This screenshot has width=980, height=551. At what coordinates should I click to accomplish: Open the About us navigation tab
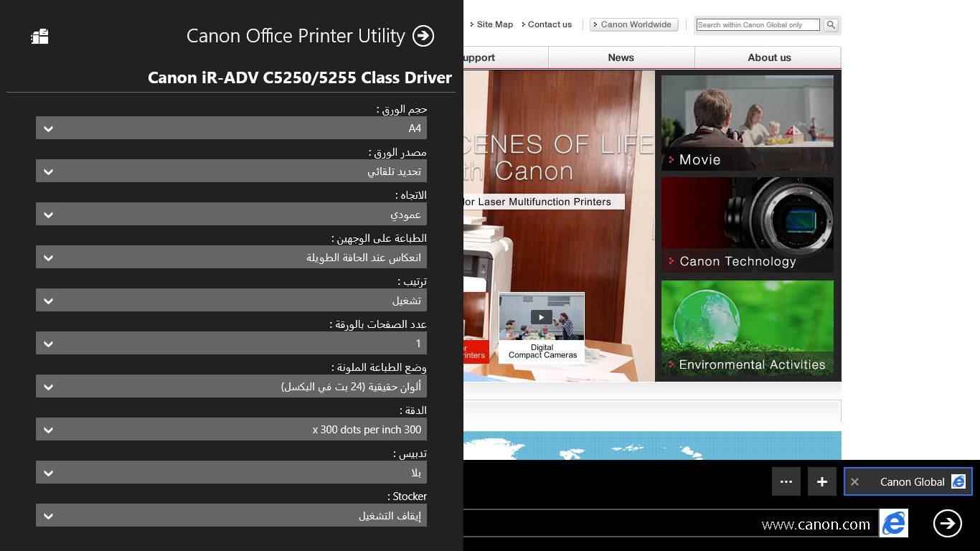tap(768, 57)
